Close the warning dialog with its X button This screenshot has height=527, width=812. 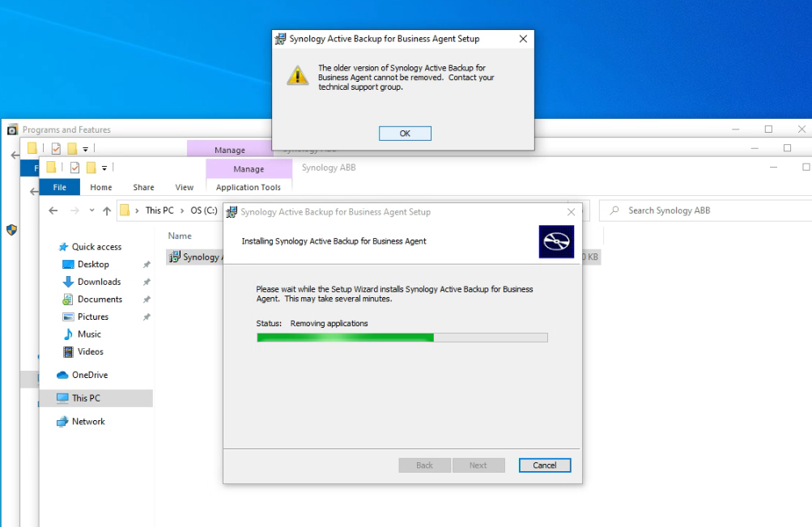523,39
